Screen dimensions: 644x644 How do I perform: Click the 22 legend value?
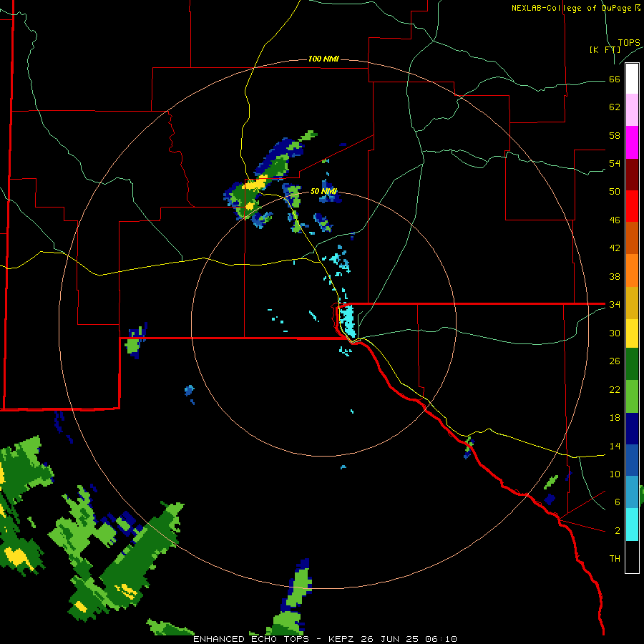tap(615, 389)
